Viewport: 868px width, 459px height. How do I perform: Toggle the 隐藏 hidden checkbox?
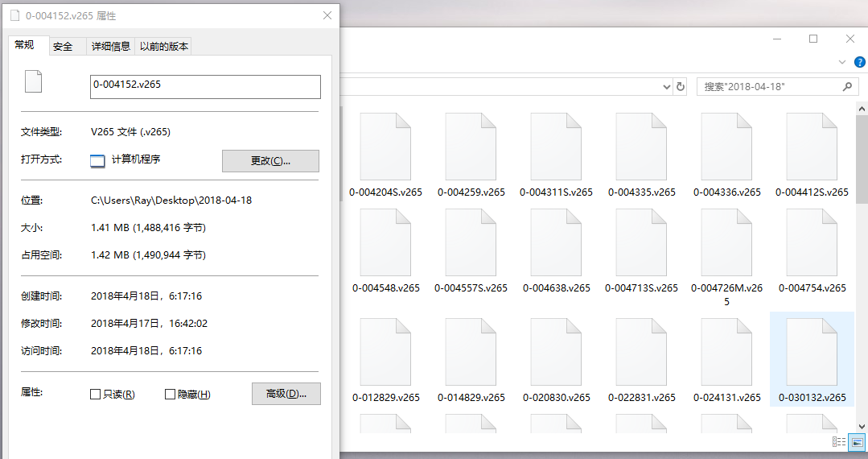[170, 395]
